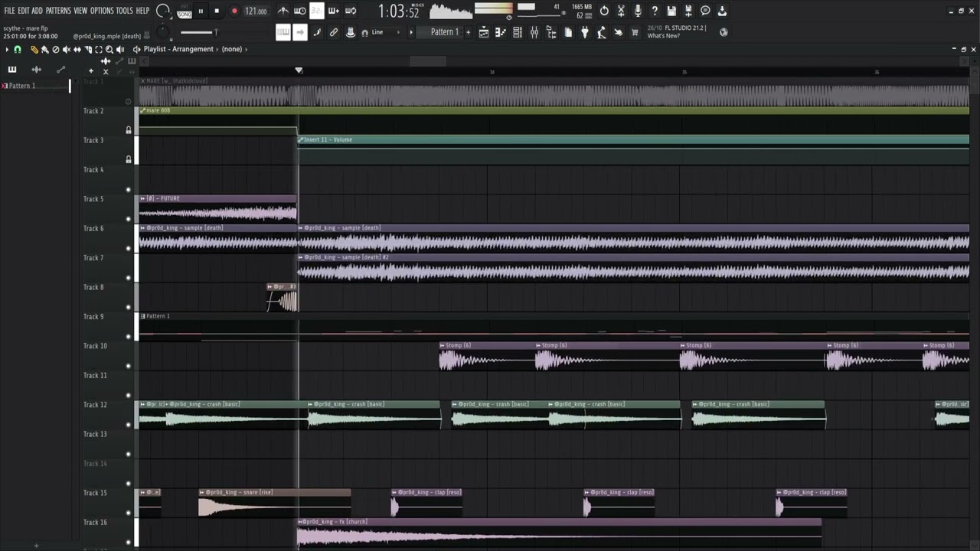
Task: Stop playback with the stop button
Action: click(x=217, y=11)
